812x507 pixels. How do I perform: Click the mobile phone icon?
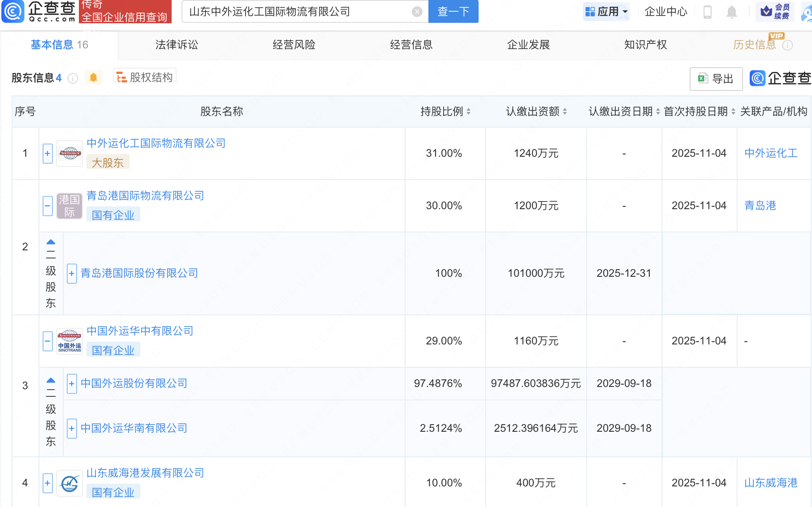(708, 12)
